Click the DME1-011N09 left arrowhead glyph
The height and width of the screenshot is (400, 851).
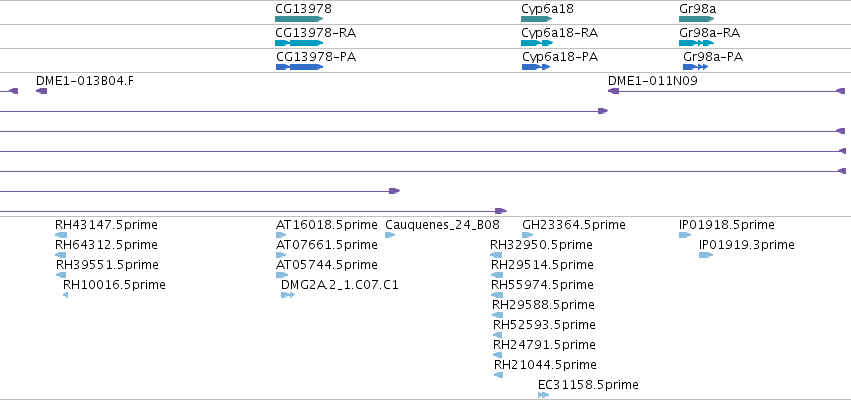click(x=613, y=91)
